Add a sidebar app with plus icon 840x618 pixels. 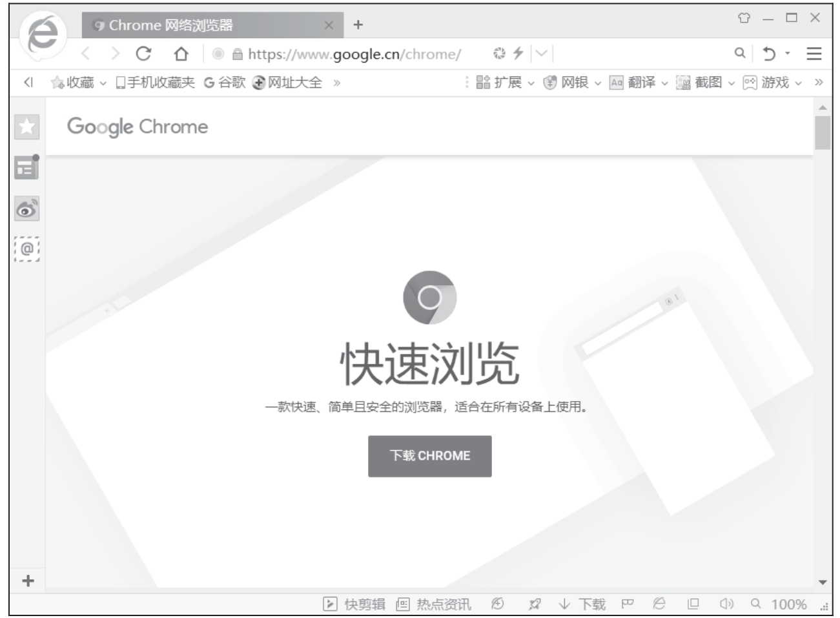(28, 581)
